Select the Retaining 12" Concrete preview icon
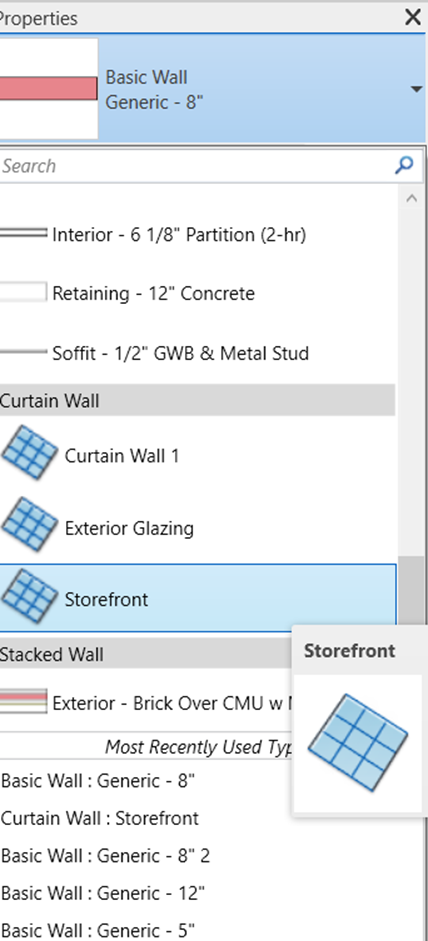This screenshot has height=941, width=428. click(x=23, y=292)
